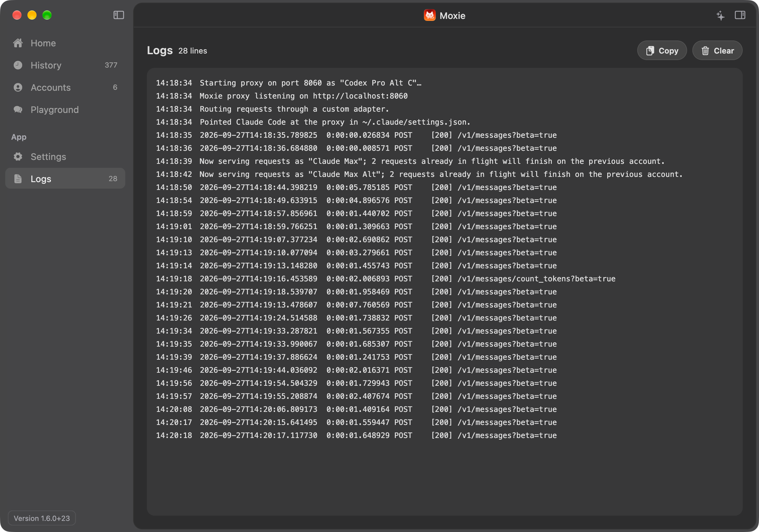Click the Moxie cat app icon
Image resolution: width=759 pixels, height=532 pixels.
coord(430,16)
